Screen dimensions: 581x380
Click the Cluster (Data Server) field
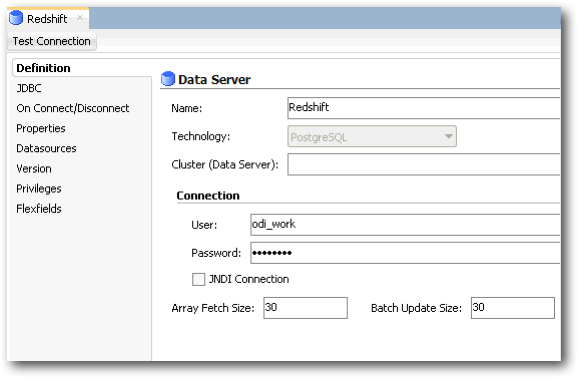pos(424,164)
